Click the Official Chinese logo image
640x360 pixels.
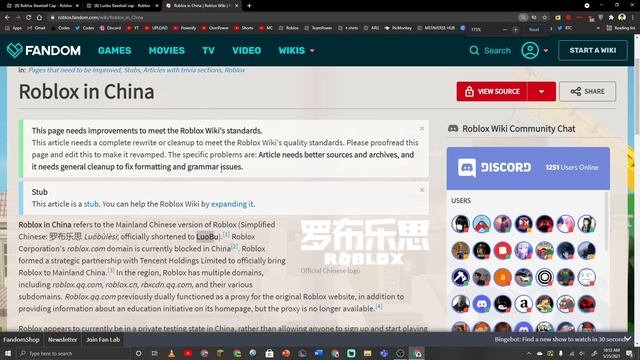point(364,242)
